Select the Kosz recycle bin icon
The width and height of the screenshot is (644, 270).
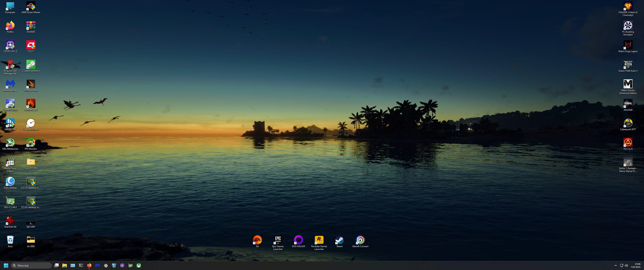[10, 240]
